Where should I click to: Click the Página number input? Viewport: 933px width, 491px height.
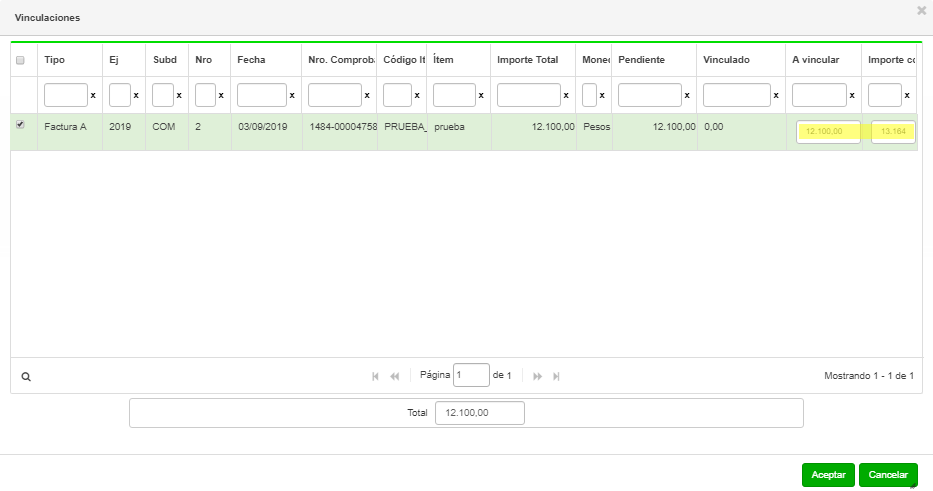click(471, 376)
